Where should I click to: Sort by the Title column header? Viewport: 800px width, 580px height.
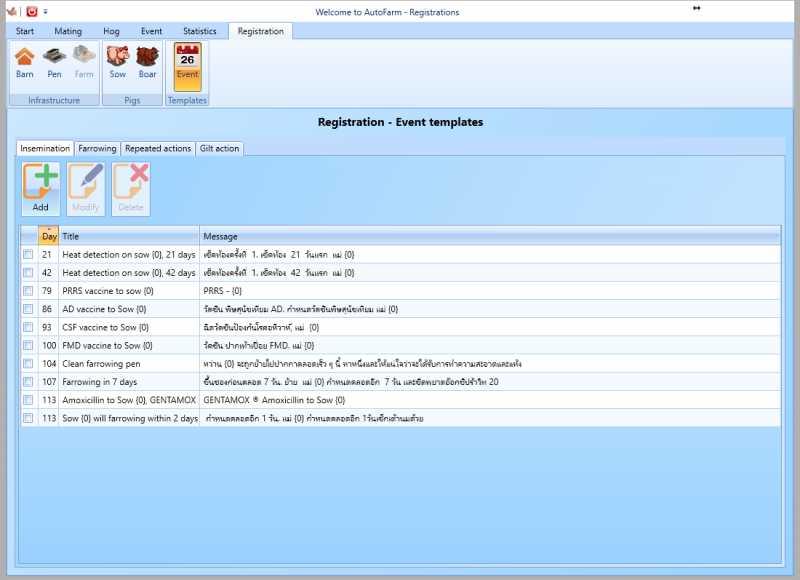click(129, 237)
